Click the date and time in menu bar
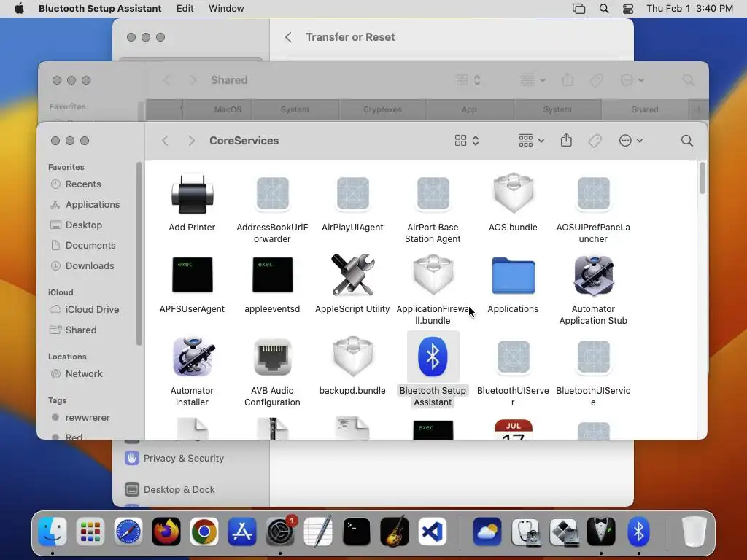Viewport: 747px width, 560px height. (689, 9)
